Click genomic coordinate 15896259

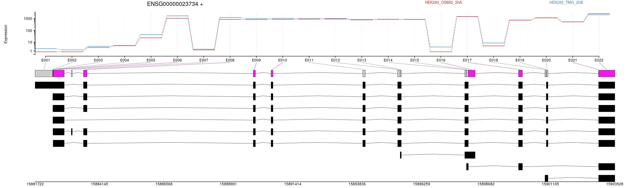click(422, 184)
